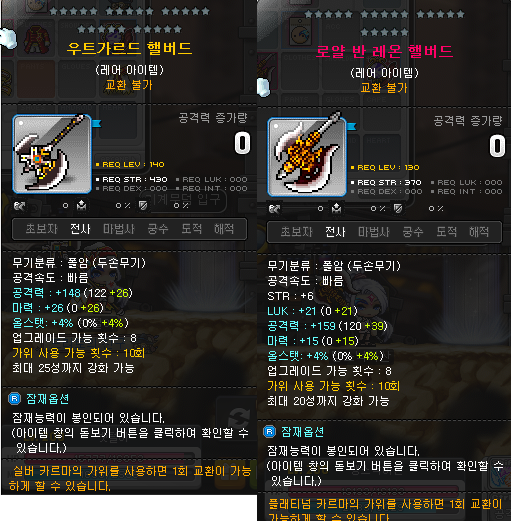Click the shield icon in the right tooltip

(398, 208)
